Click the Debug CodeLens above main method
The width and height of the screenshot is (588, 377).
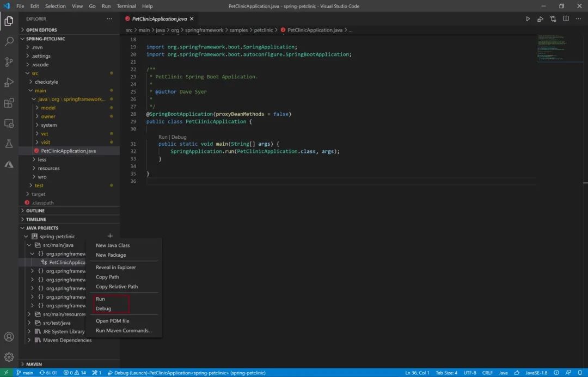pyautogui.click(x=179, y=137)
